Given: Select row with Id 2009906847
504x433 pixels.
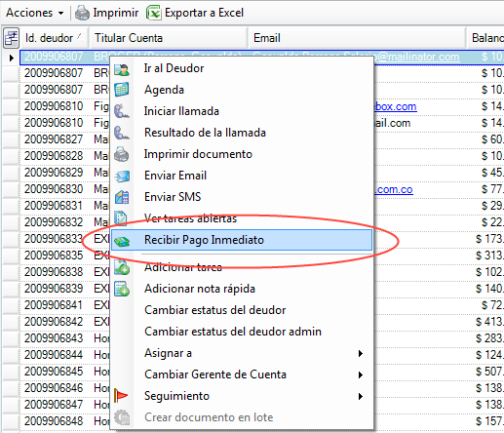Looking at the screenshot, I should (54, 405).
